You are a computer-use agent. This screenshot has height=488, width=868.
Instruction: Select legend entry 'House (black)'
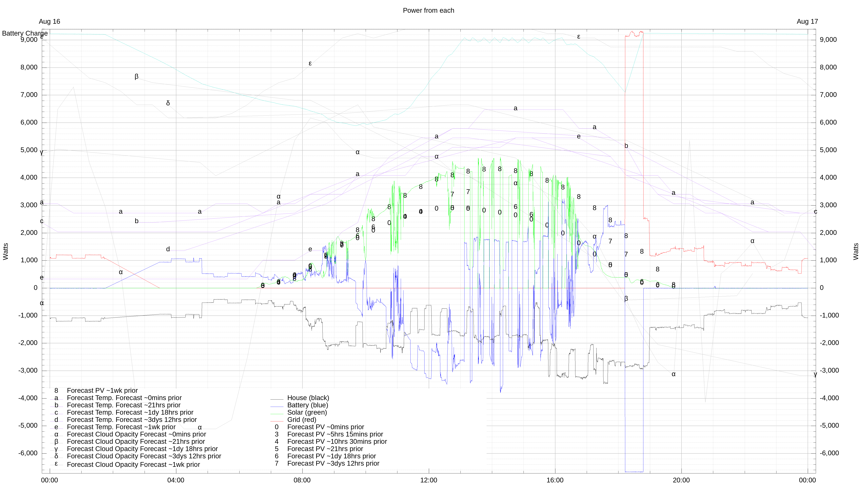[x=308, y=398]
